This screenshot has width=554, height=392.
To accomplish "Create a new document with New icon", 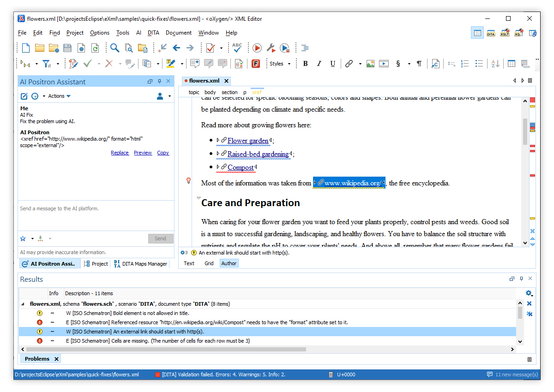I will pos(26,48).
